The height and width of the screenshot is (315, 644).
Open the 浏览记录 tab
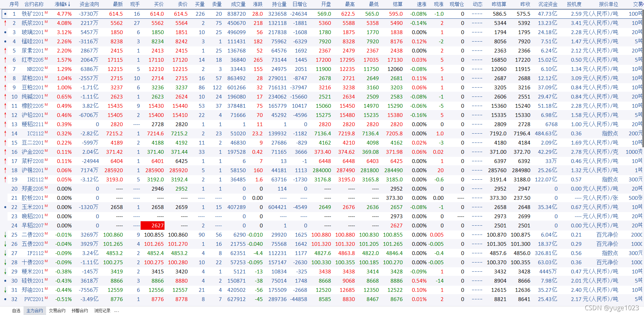(102, 311)
